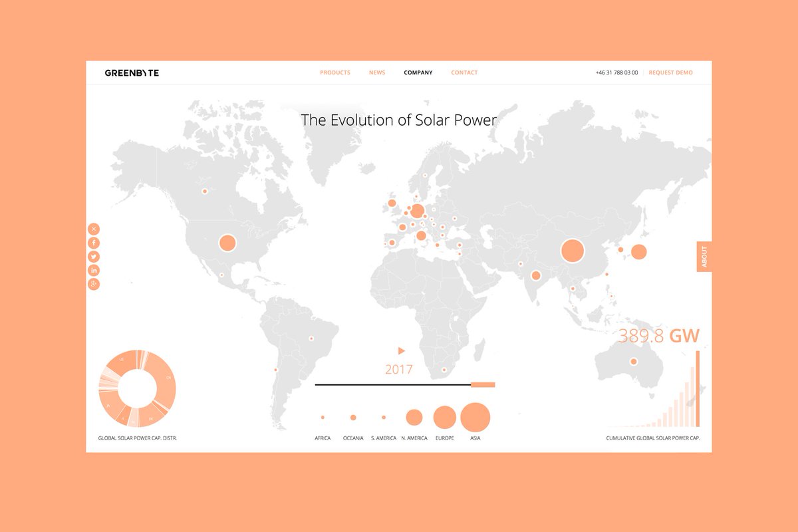
Task: Click the black track of the year timeline
Action: pyautogui.click(x=393, y=384)
